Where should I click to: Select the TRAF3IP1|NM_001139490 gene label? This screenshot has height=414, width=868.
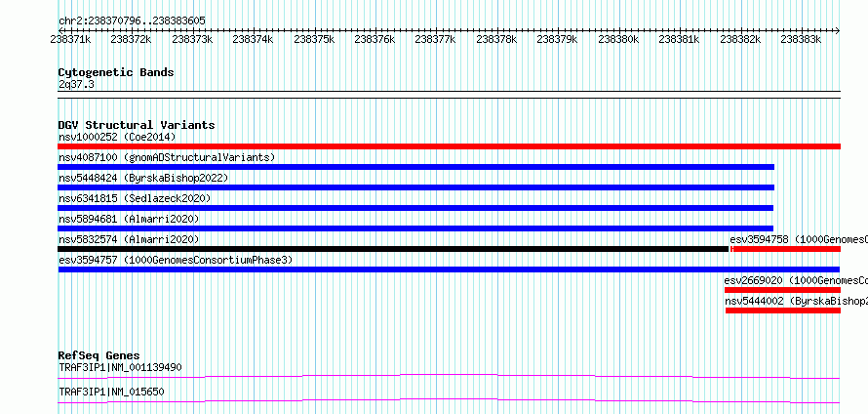click(120, 367)
